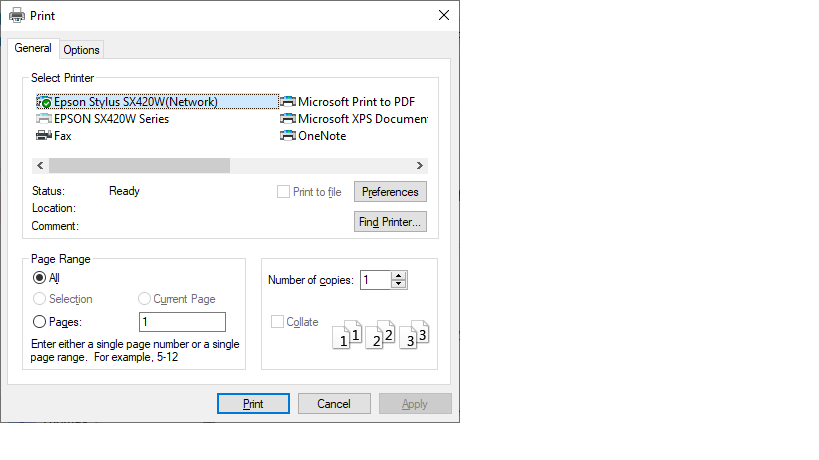Select the All page range radio button
The height and width of the screenshot is (460, 819).
point(40,278)
